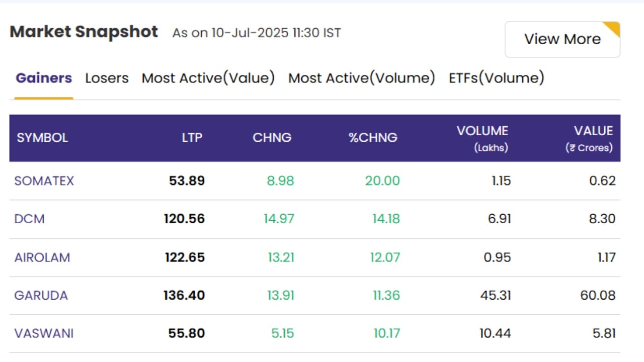Screen dimensions: 644x362
Task: Click GARUDA value 60.08 cell
Action: (x=598, y=295)
